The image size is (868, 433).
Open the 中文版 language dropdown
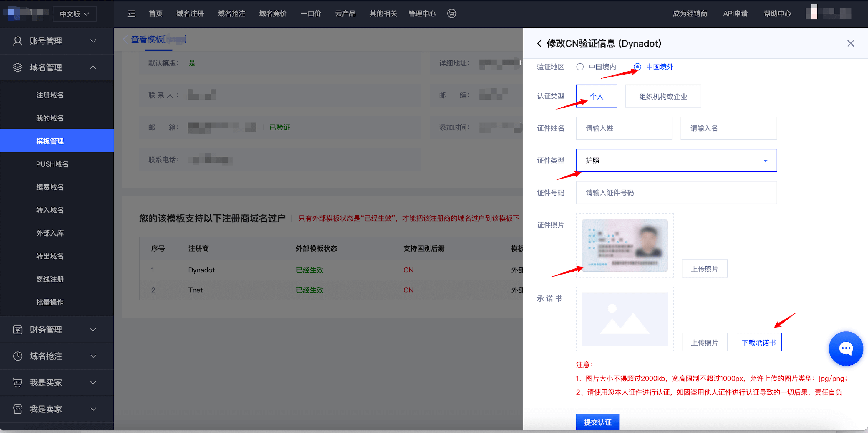pos(74,14)
